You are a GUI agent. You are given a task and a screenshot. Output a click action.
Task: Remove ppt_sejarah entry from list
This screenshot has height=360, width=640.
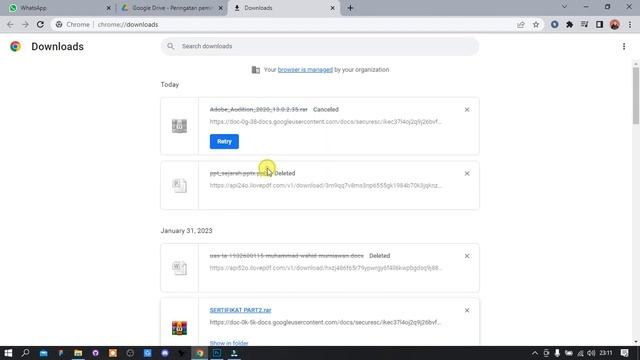pyautogui.click(x=467, y=173)
